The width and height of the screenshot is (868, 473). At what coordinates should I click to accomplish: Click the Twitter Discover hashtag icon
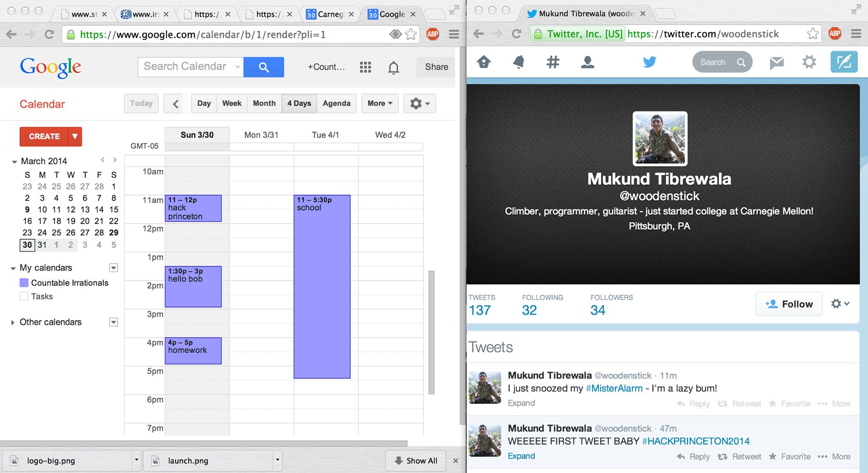point(552,62)
